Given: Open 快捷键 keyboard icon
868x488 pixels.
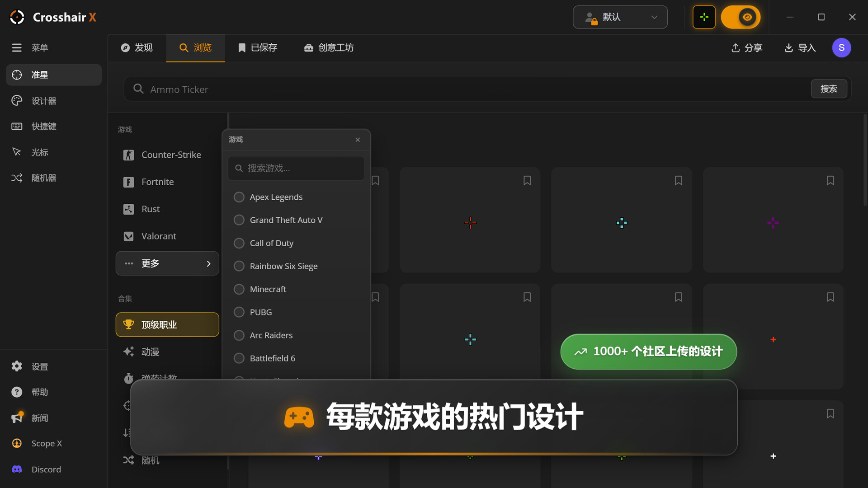Looking at the screenshot, I should click(17, 126).
